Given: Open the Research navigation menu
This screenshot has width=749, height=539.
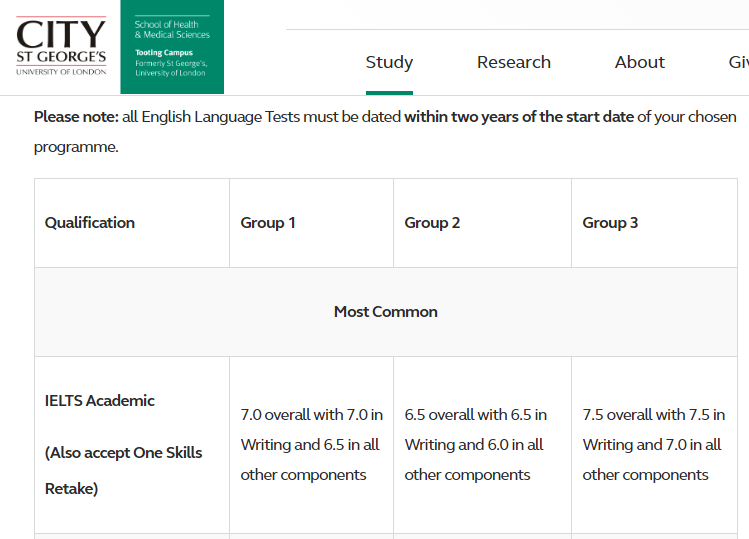Looking at the screenshot, I should [x=514, y=62].
